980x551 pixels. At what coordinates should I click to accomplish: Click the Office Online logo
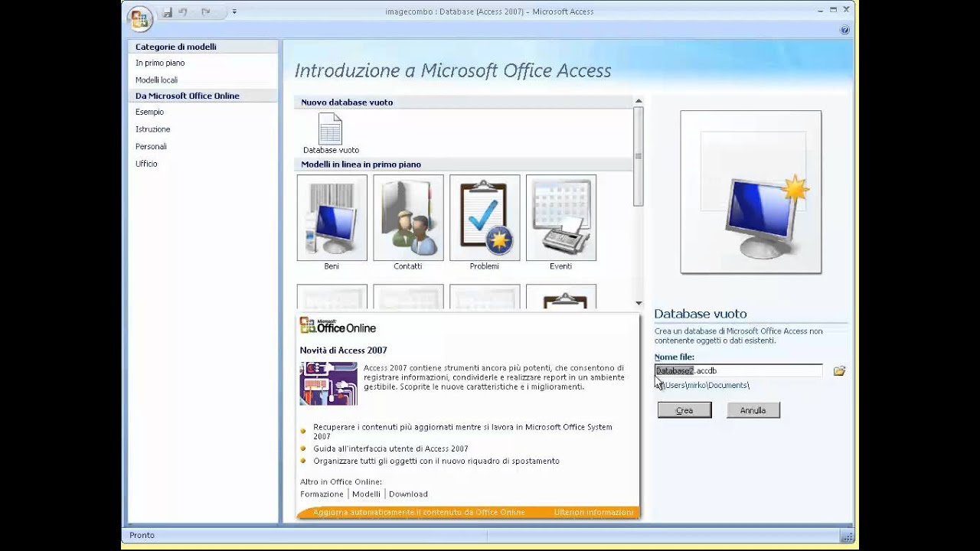coord(338,325)
